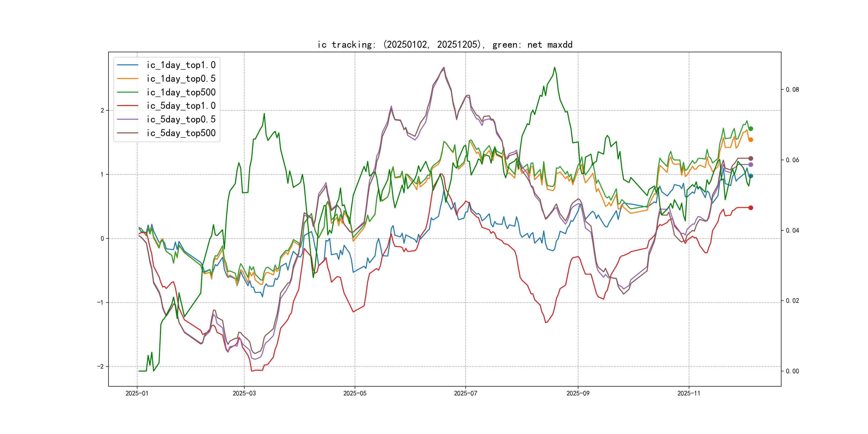Click the 0.00 right-axis tick label

[x=792, y=371]
